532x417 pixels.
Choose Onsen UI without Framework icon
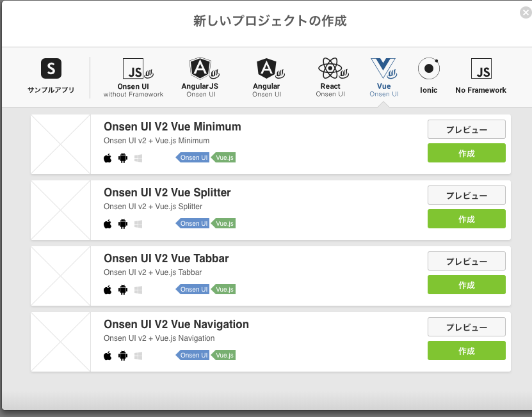tap(138, 68)
